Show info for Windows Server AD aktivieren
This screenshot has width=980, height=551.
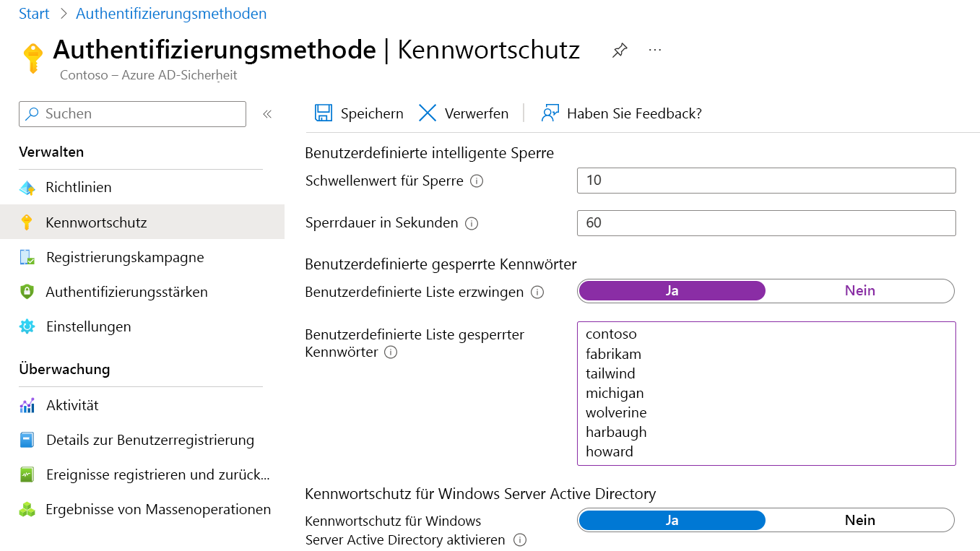pos(519,540)
